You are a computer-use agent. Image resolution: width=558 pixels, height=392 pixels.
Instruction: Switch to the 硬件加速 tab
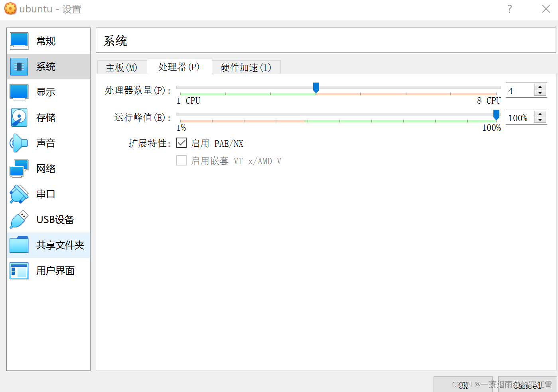coord(246,67)
